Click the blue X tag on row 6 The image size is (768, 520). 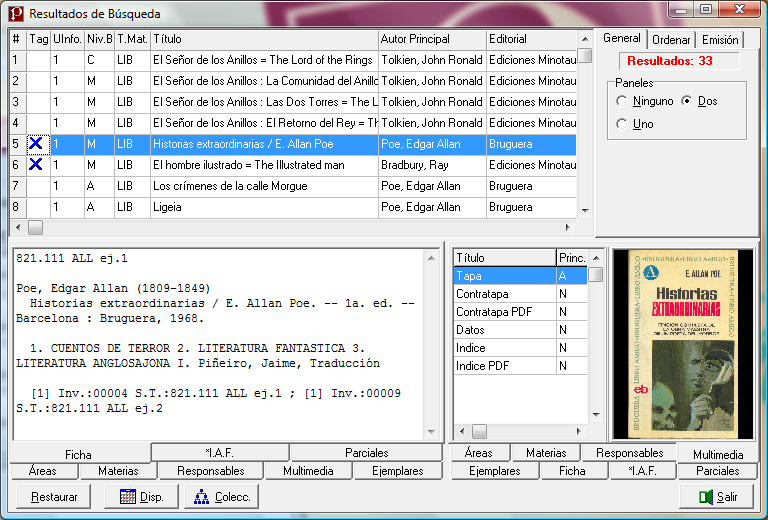click(37, 165)
